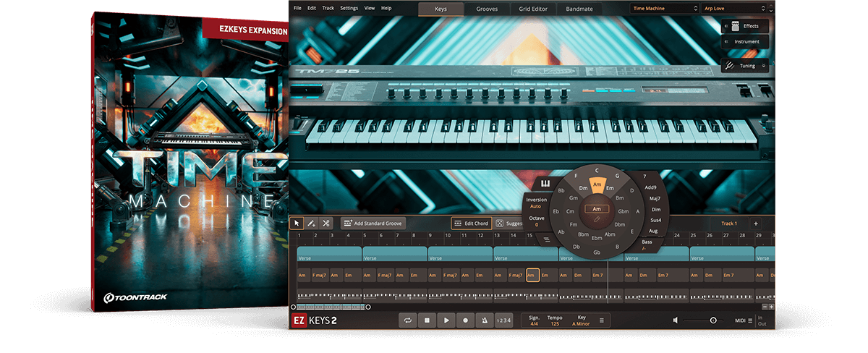Viewport: 868px width, 353px height.
Task: Select the Aug chord type
Action: pyautogui.click(x=652, y=230)
